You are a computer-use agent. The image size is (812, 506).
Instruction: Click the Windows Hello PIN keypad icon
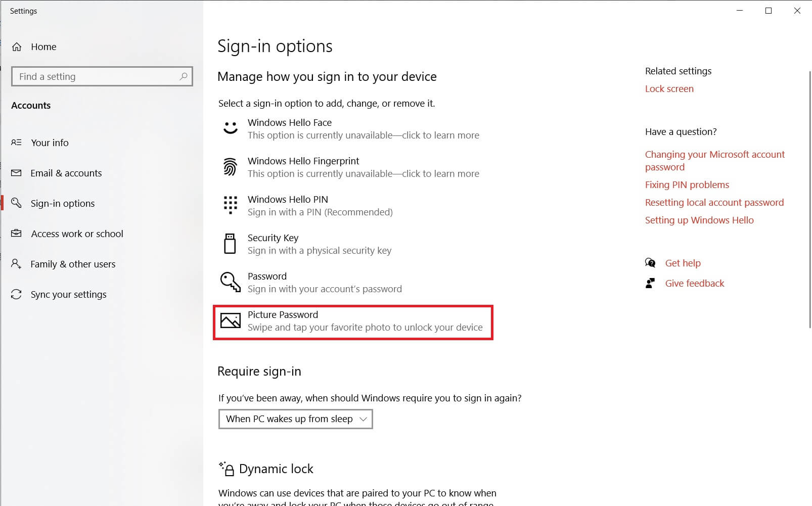point(231,205)
